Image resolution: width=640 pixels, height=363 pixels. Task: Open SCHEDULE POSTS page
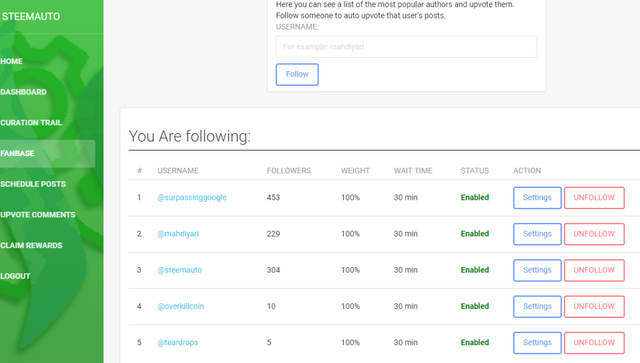click(x=33, y=184)
